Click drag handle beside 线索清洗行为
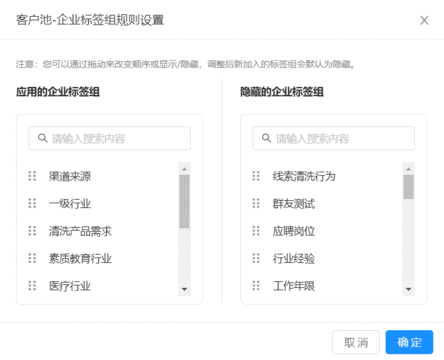 256,176
